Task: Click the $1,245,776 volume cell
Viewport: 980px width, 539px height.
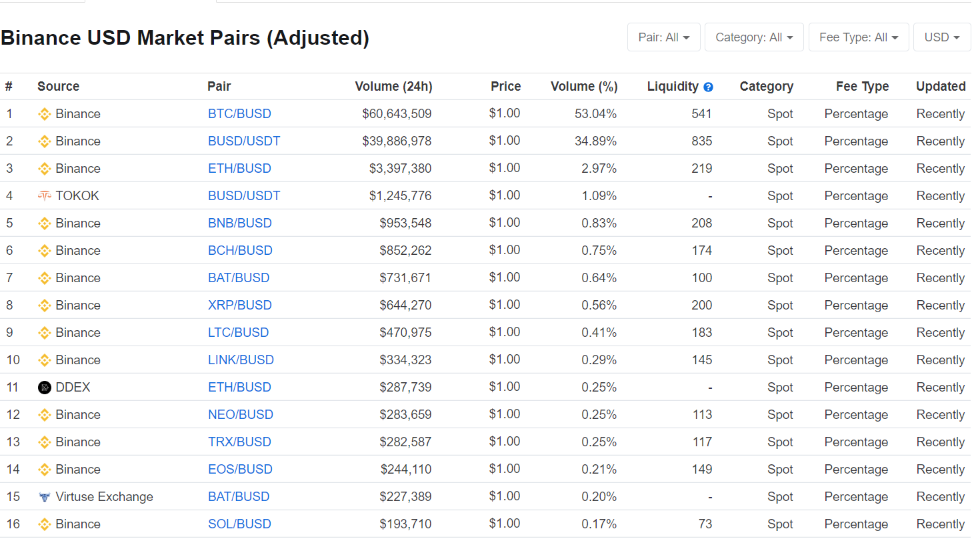Action: coord(400,196)
